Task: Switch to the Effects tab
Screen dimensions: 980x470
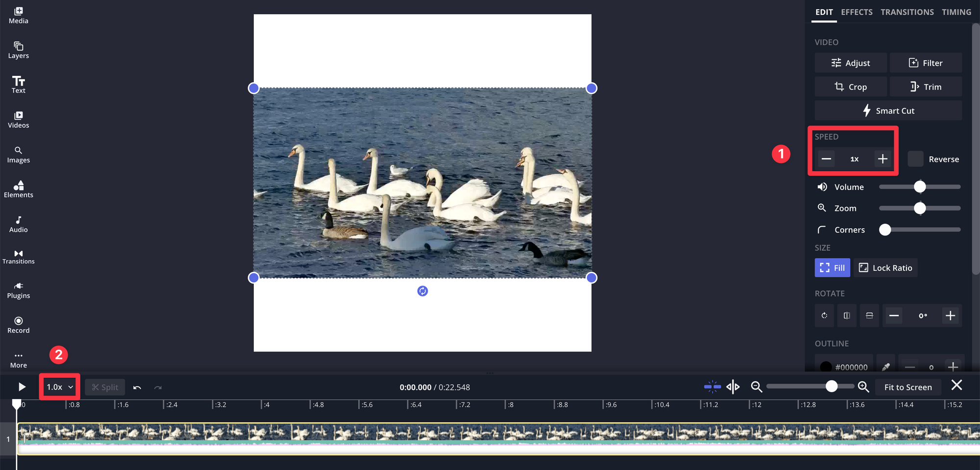Action: 857,12
